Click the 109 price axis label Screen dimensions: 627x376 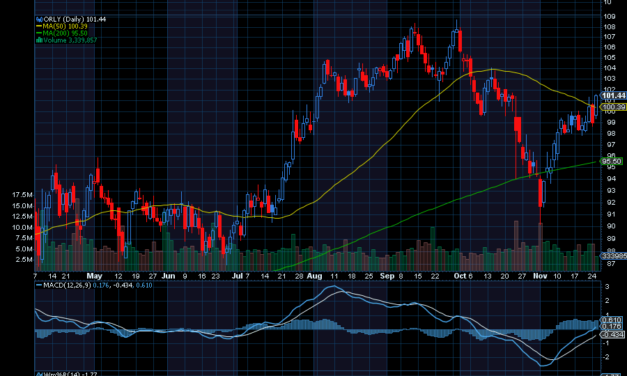pyautogui.click(x=609, y=16)
